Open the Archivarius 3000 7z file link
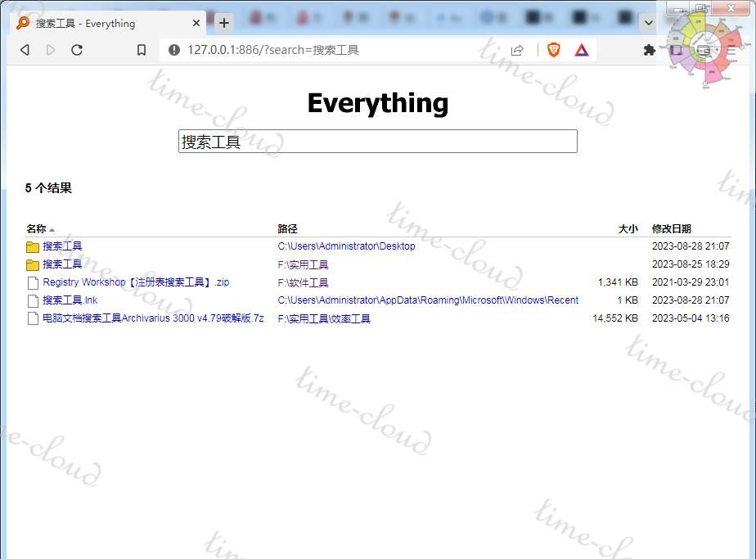 coord(153,318)
